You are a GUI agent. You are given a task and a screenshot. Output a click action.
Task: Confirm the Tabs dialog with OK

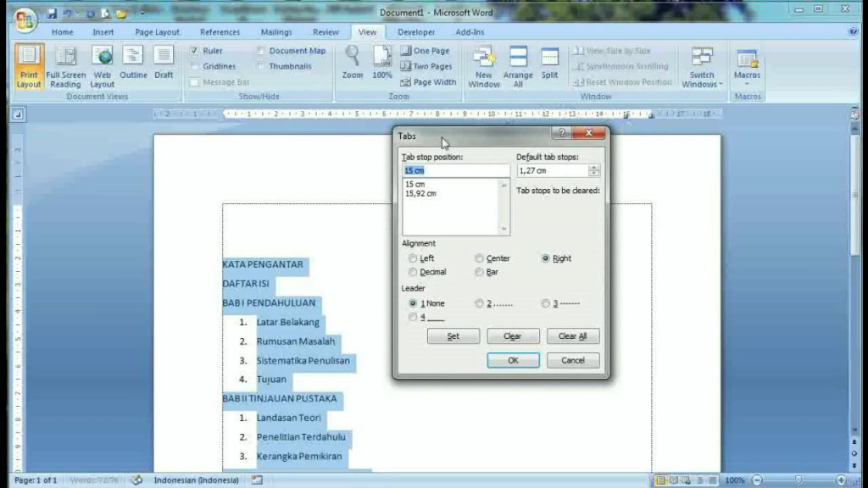(x=513, y=360)
